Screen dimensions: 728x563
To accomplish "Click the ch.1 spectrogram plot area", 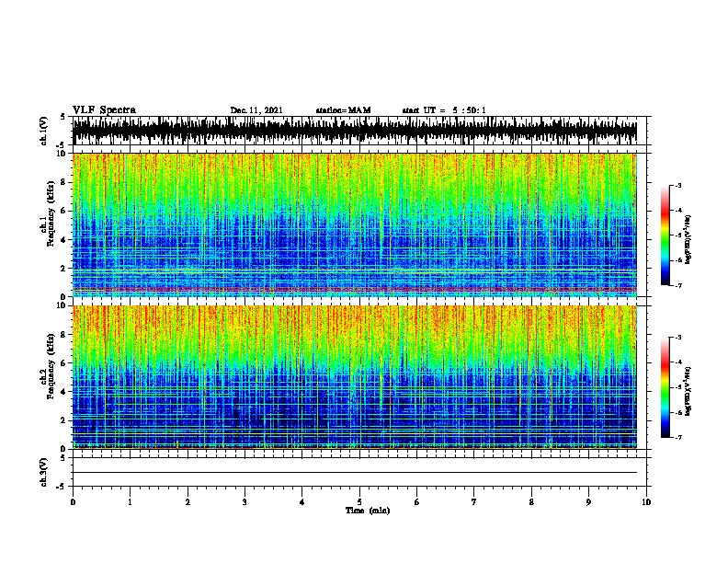I will (355, 224).
